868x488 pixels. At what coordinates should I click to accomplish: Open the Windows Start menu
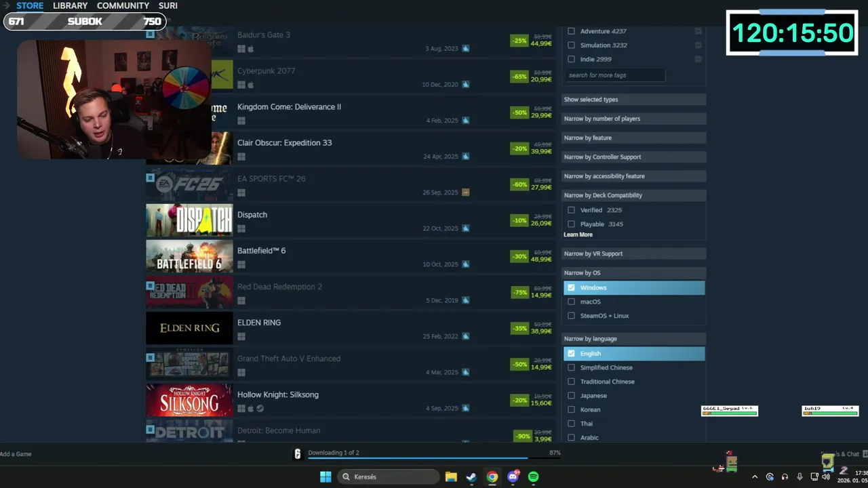pyautogui.click(x=325, y=477)
